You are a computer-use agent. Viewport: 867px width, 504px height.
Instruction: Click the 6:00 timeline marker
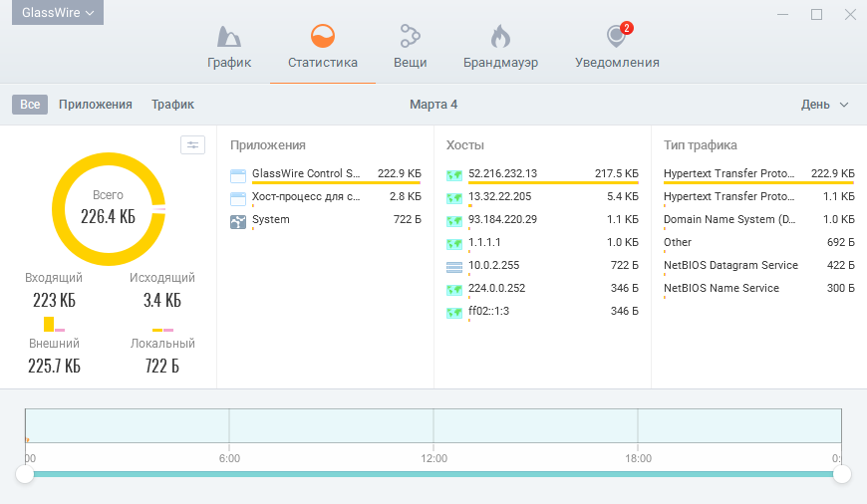(229, 458)
